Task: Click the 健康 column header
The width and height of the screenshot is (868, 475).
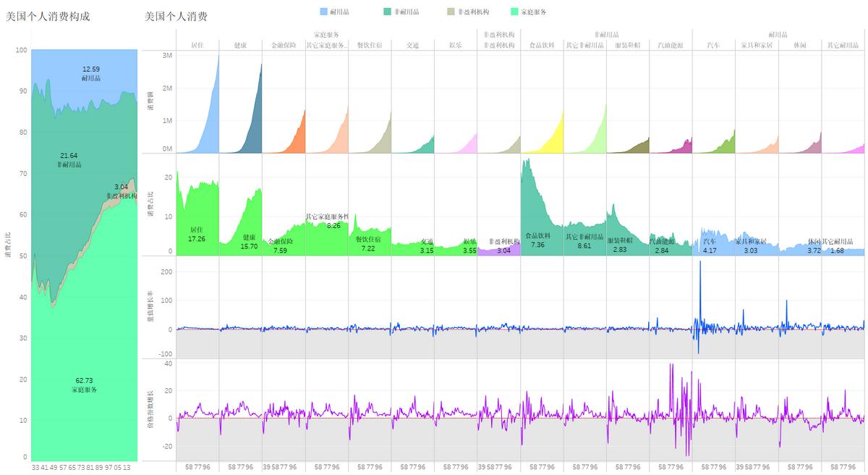Action: [x=241, y=45]
